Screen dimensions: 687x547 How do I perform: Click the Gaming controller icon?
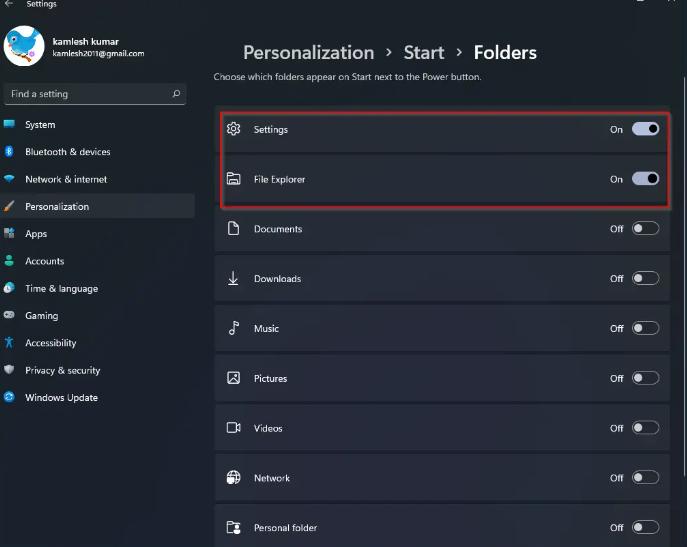(x=10, y=316)
